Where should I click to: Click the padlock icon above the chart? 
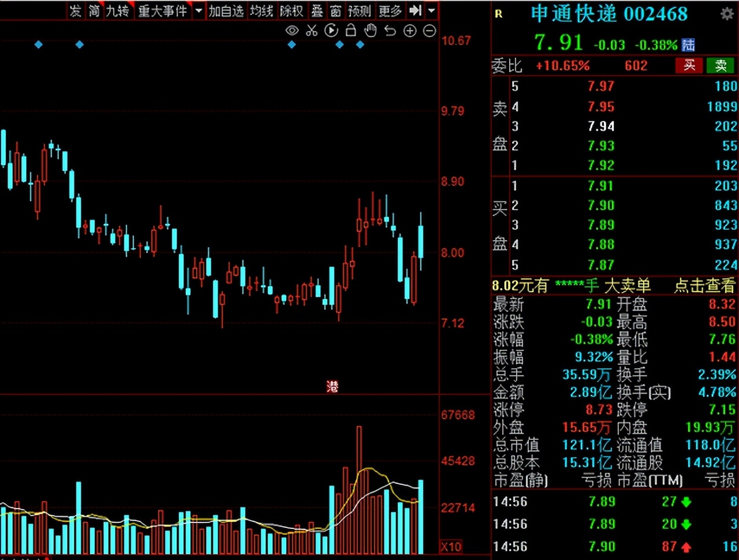[350, 30]
